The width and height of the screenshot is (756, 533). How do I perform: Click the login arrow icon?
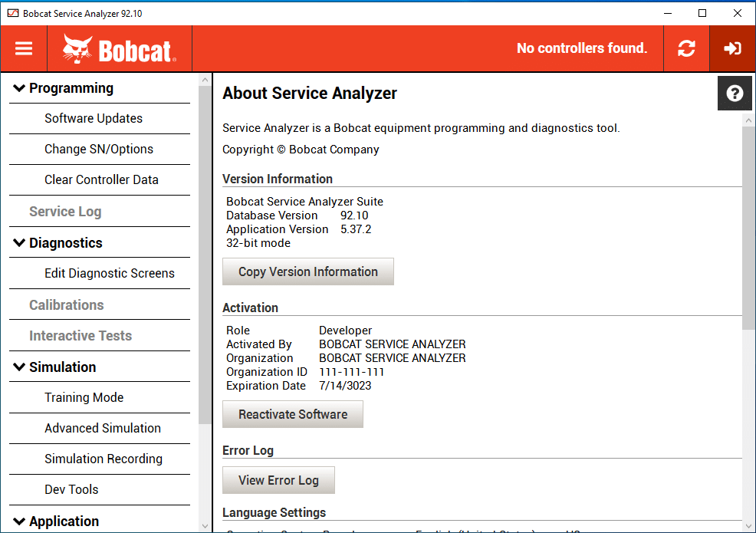coord(732,49)
